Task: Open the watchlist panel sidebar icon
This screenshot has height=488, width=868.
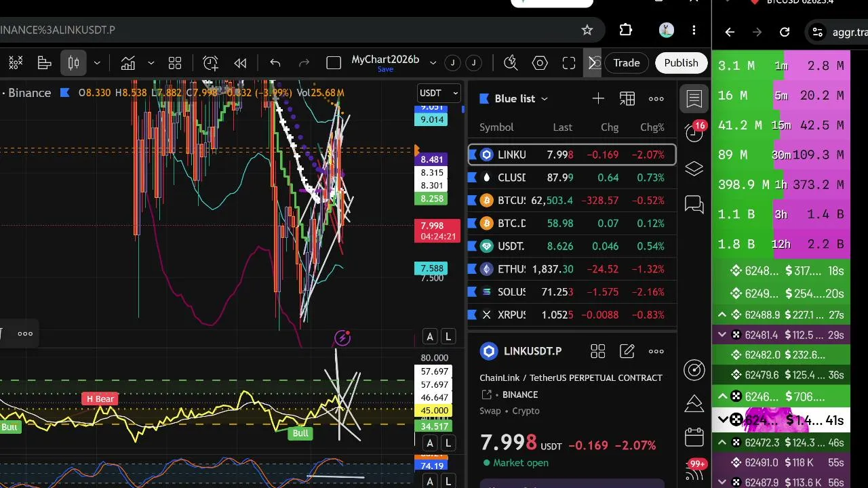Action: point(694,99)
